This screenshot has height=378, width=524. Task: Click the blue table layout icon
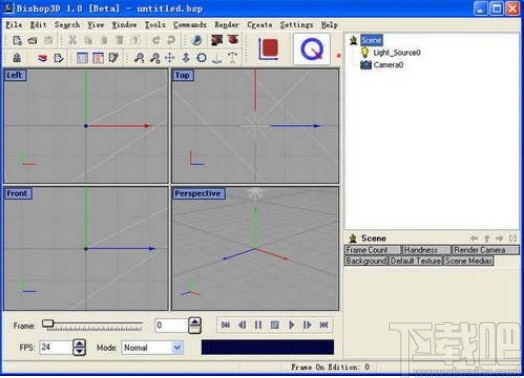pyautogui.click(x=82, y=58)
